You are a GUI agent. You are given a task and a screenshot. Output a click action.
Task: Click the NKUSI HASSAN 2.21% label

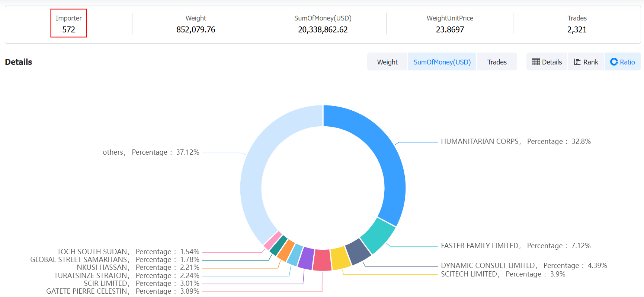click(x=138, y=268)
